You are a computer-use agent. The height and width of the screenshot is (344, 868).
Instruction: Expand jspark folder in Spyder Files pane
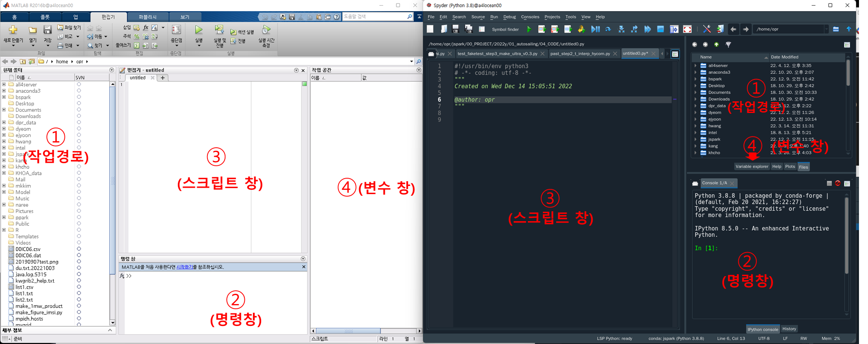point(695,139)
